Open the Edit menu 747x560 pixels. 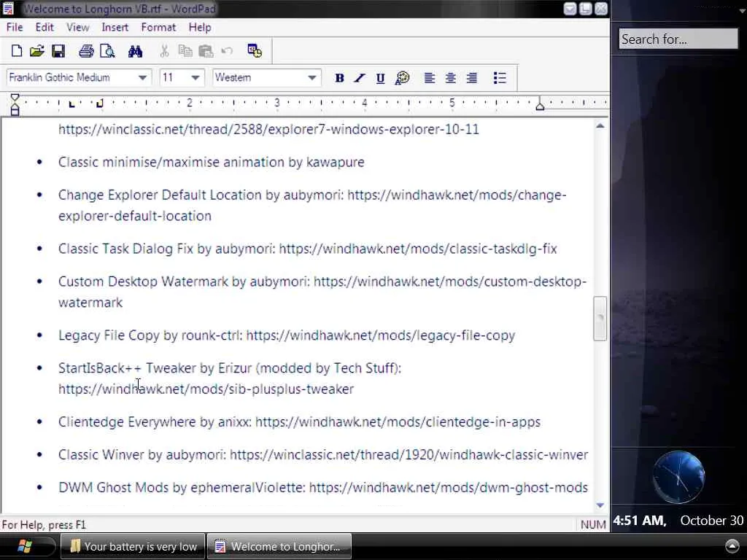click(44, 27)
